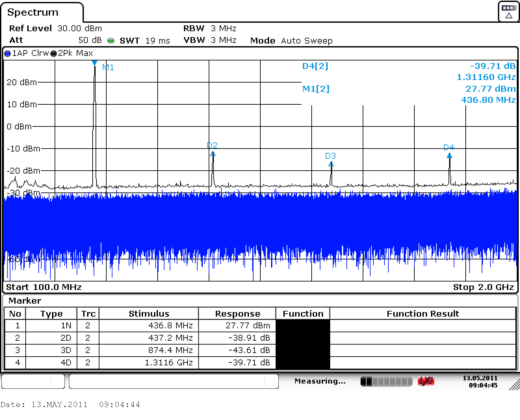
Task: Switch to the Spectrum tab
Action: coord(33,12)
